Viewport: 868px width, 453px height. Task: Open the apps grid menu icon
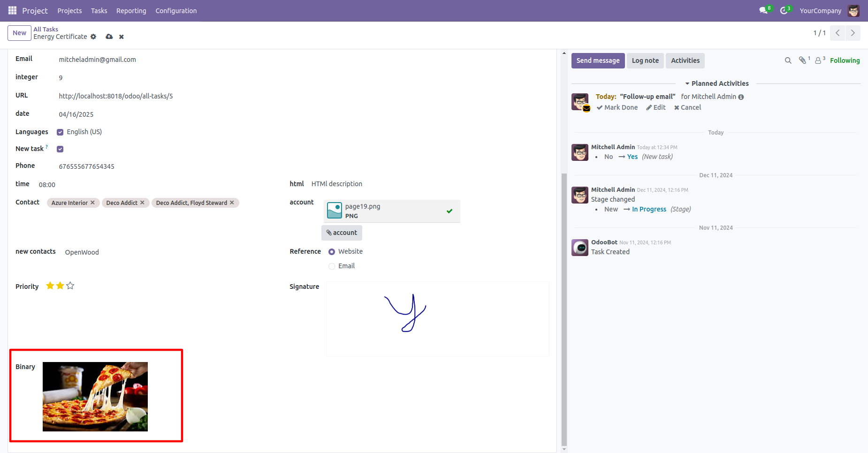pyautogui.click(x=12, y=10)
